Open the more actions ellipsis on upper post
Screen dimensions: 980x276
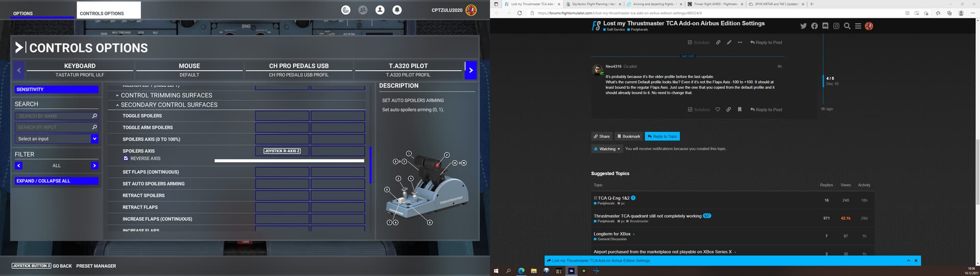tap(740, 42)
